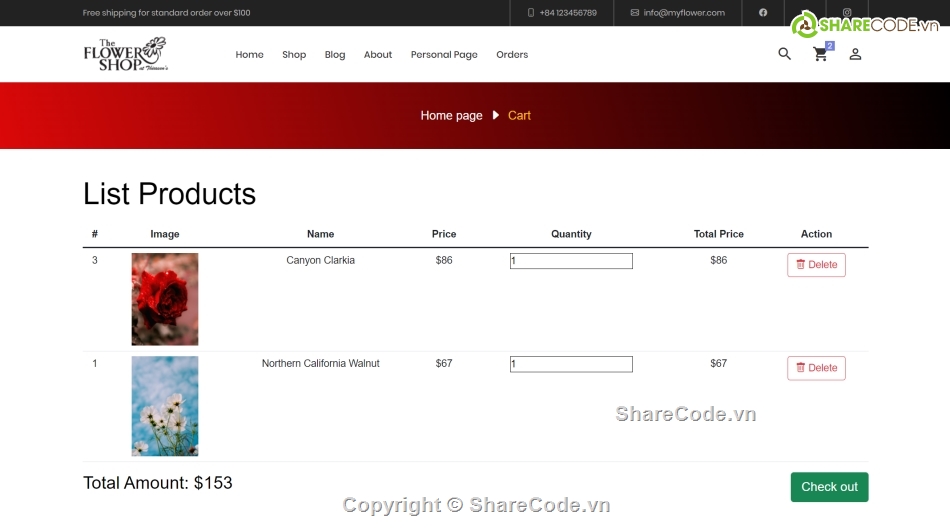Click Home page breadcrumb link
950x531 pixels.
[451, 116]
